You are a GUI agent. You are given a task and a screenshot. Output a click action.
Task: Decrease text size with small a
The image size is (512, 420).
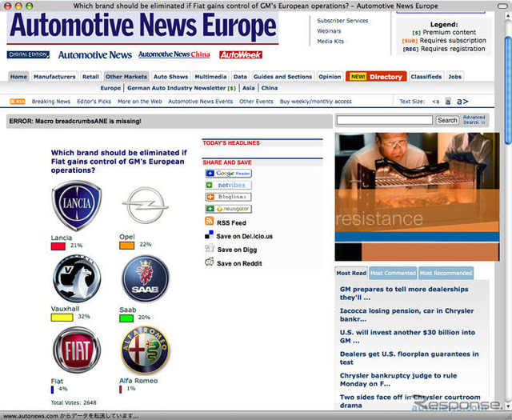pyautogui.click(x=435, y=102)
